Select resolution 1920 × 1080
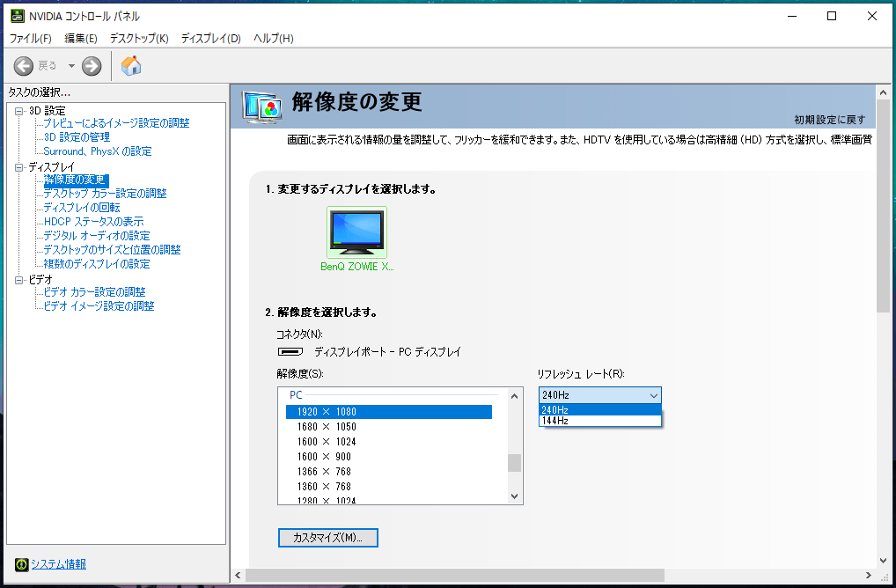 tap(388, 412)
